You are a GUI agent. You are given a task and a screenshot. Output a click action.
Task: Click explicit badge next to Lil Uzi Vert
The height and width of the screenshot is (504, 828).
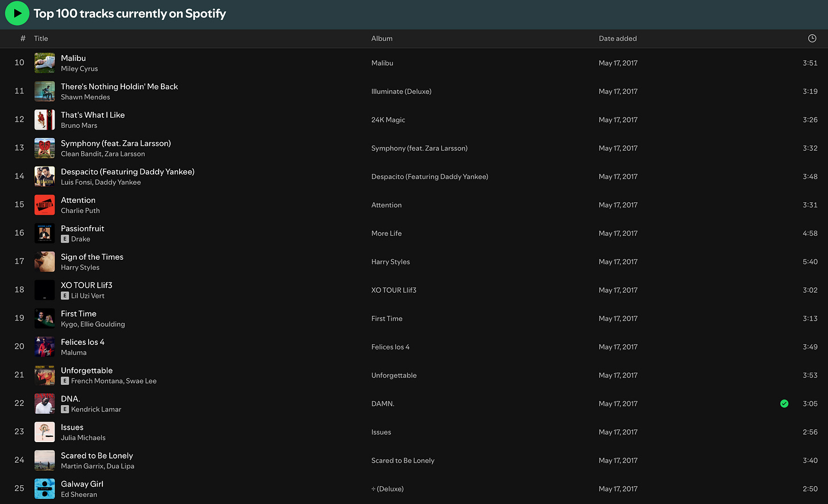click(x=65, y=296)
